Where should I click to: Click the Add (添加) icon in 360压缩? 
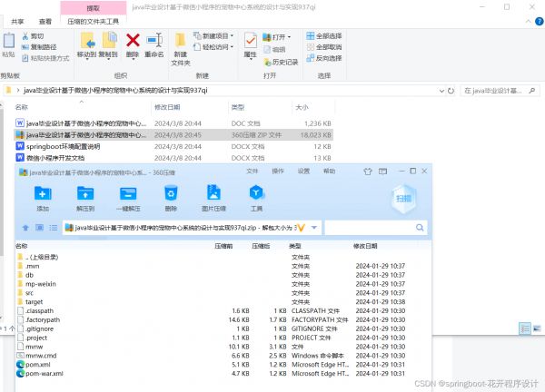pyautogui.click(x=43, y=193)
